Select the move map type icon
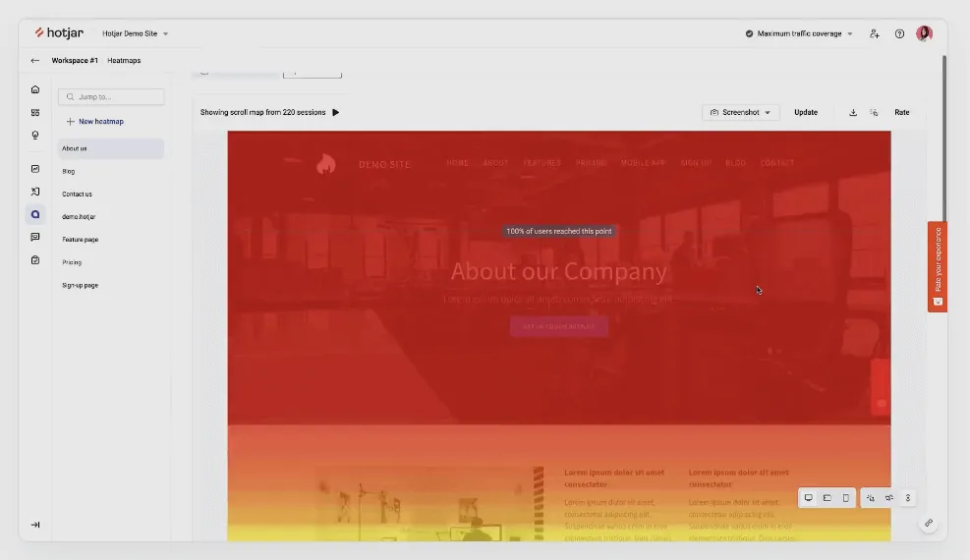This screenshot has width=970, height=560. pos(889,498)
